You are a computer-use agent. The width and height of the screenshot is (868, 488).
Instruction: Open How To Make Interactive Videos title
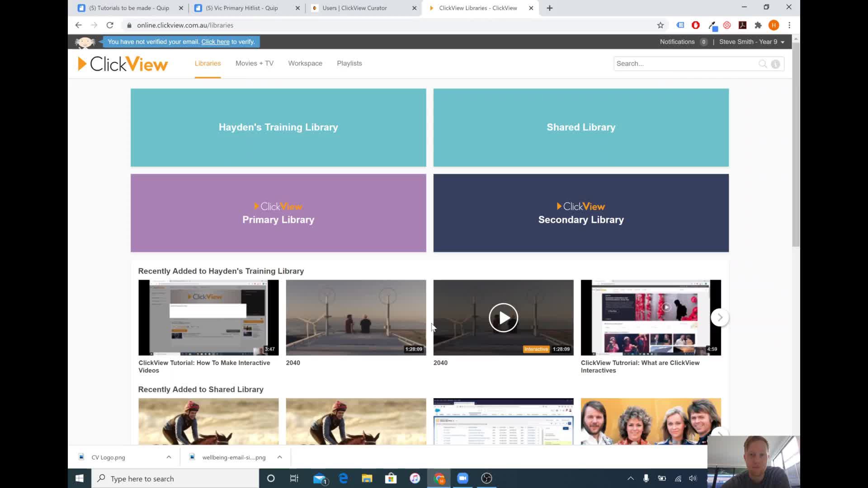pos(204,366)
